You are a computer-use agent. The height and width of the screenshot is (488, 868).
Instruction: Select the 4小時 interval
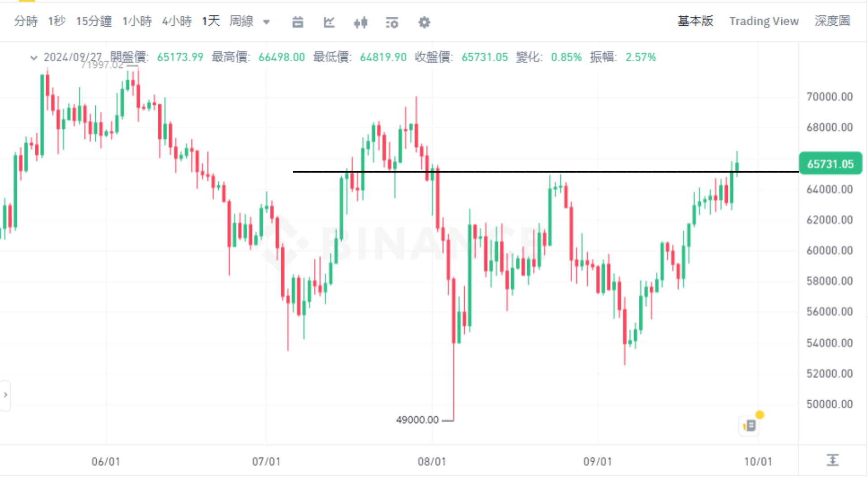point(177,21)
